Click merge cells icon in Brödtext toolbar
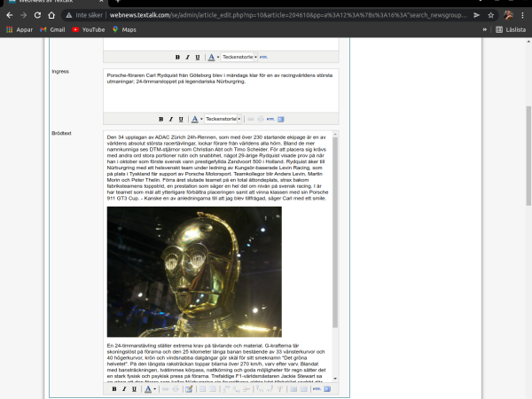Viewport: 532px width, 399px height. point(303,389)
